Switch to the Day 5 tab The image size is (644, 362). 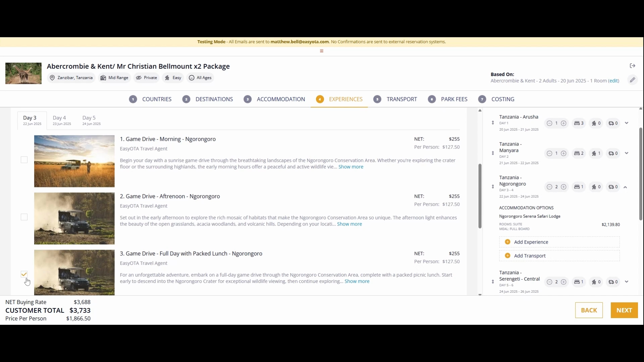(92, 121)
